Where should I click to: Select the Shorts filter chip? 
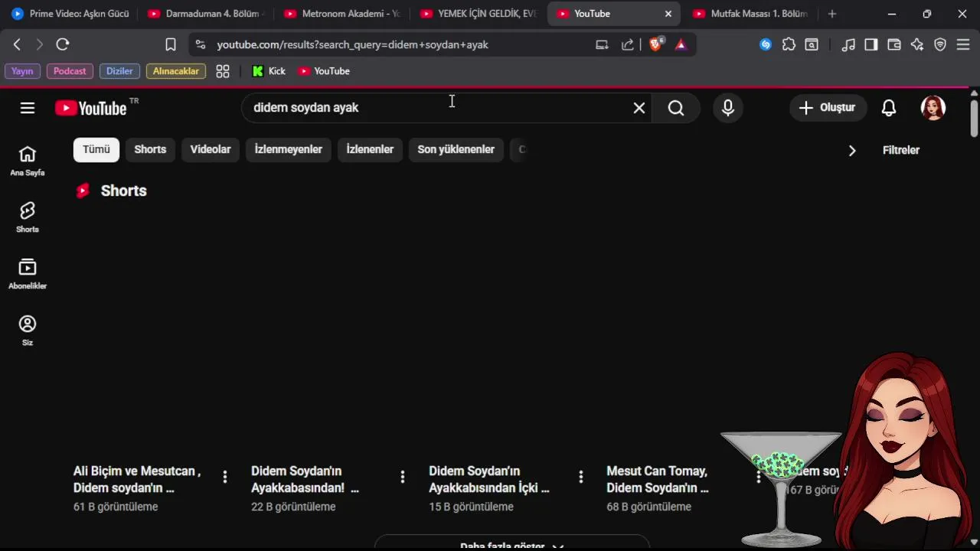point(150,149)
